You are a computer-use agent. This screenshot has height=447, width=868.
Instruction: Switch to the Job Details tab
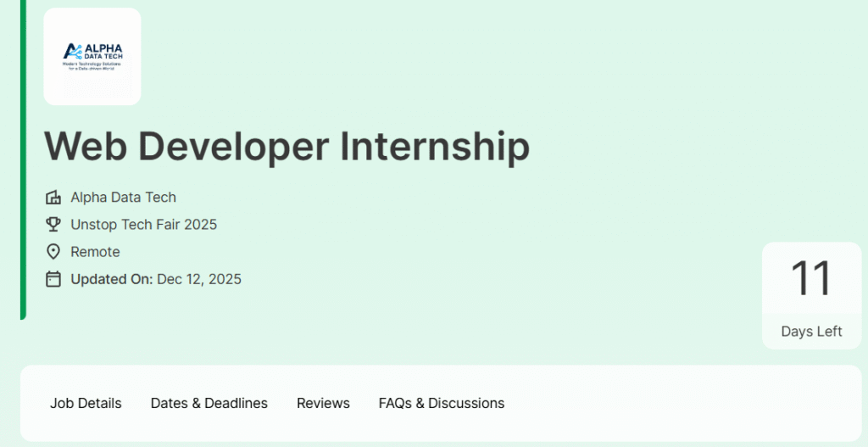click(x=86, y=404)
